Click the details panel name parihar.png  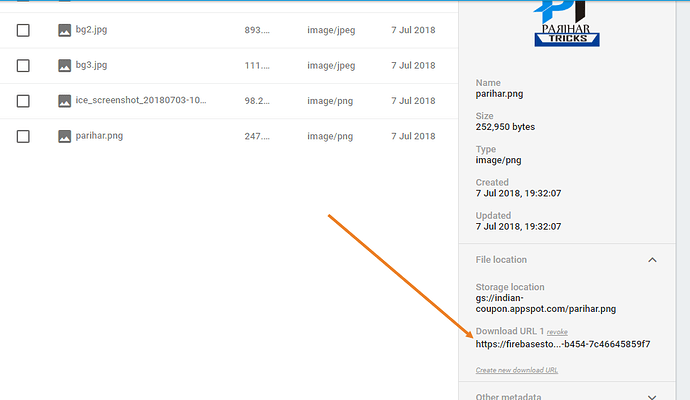pos(499,94)
